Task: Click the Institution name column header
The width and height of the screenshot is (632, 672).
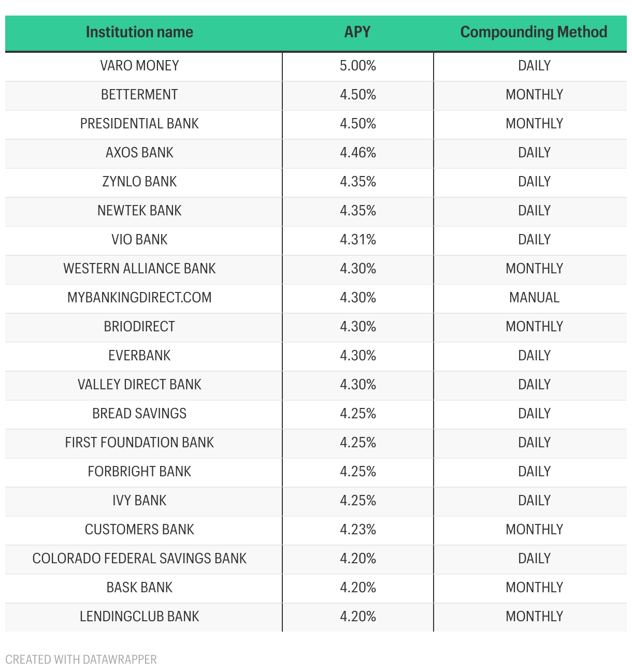Action: pyautogui.click(x=139, y=32)
